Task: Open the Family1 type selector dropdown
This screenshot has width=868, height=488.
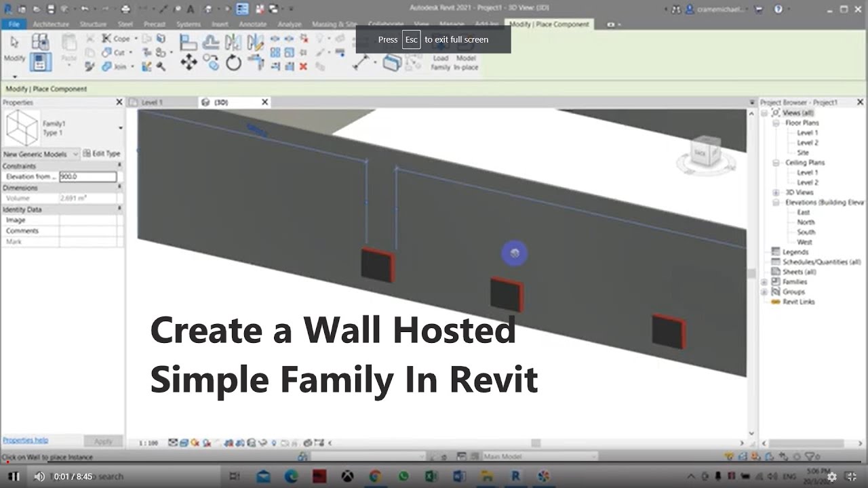Action: coord(120,128)
